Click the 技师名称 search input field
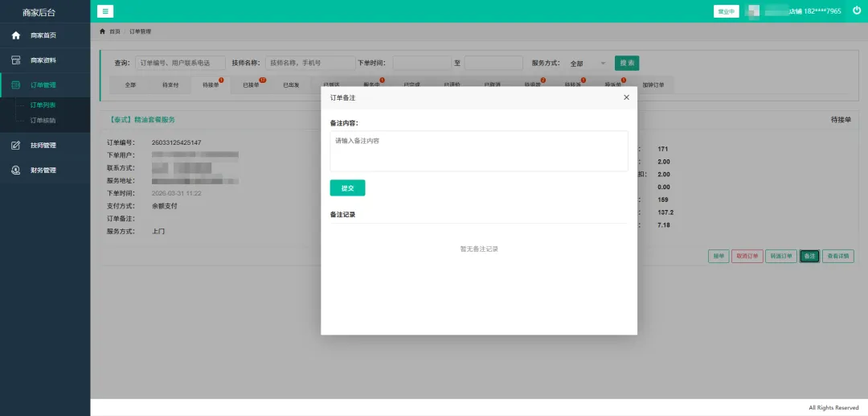 point(309,63)
